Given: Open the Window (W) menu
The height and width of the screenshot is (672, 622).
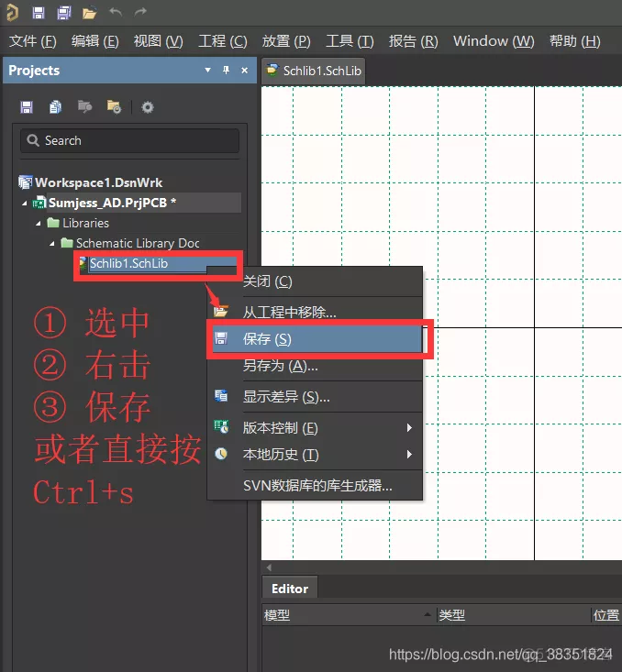Looking at the screenshot, I should (x=494, y=41).
